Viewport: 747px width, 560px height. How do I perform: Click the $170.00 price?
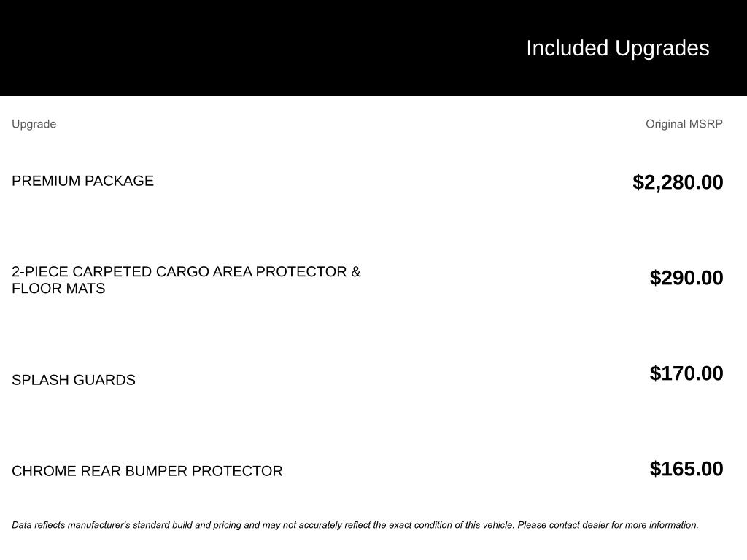(x=686, y=373)
